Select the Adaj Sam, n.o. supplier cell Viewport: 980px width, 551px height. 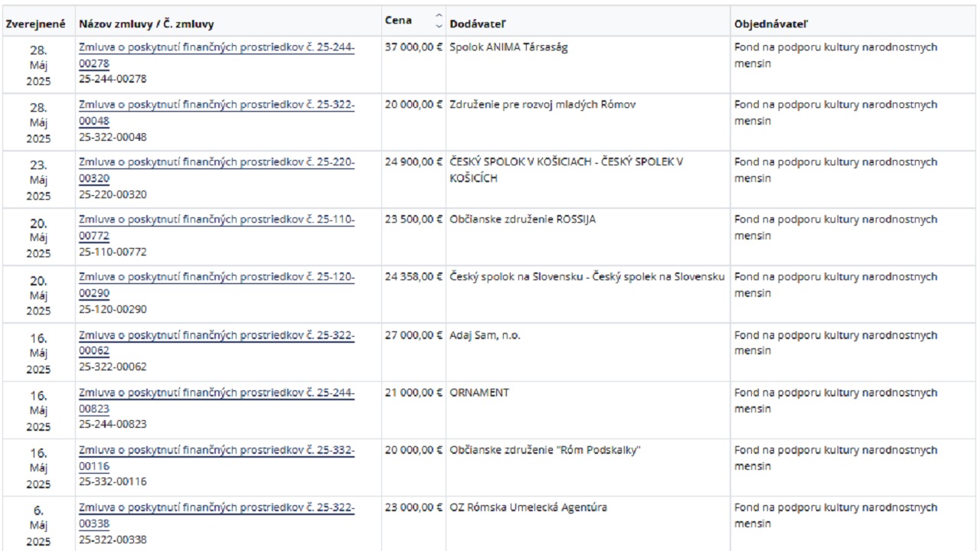(x=485, y=335)
